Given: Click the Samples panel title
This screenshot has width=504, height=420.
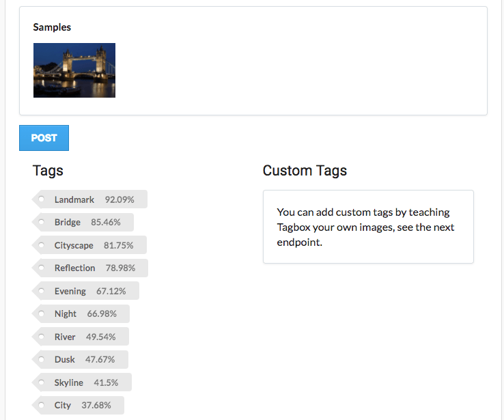Looking at the screenshot, I should pos(52,27).
